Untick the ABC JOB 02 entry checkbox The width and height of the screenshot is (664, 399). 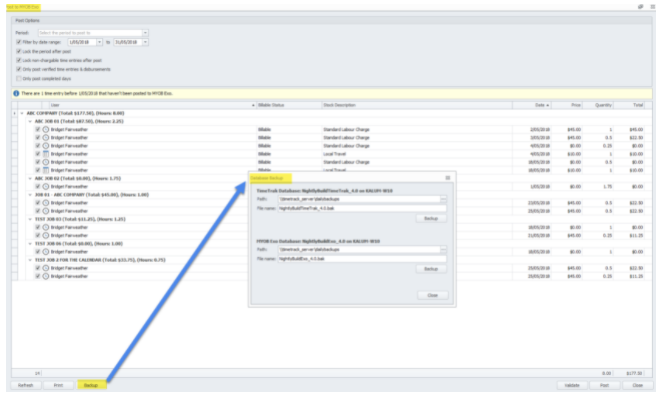pos(38,186)
